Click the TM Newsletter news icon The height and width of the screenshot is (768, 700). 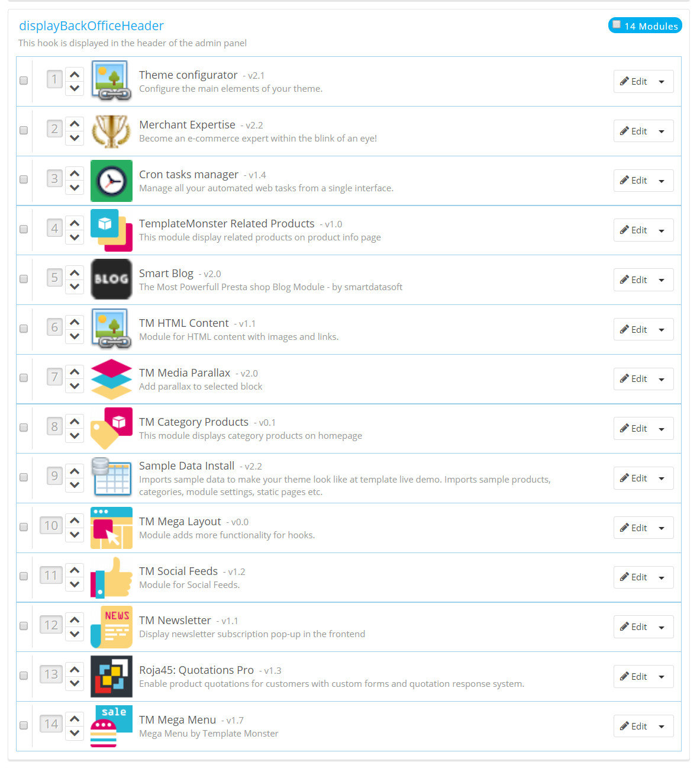[111, 627]
